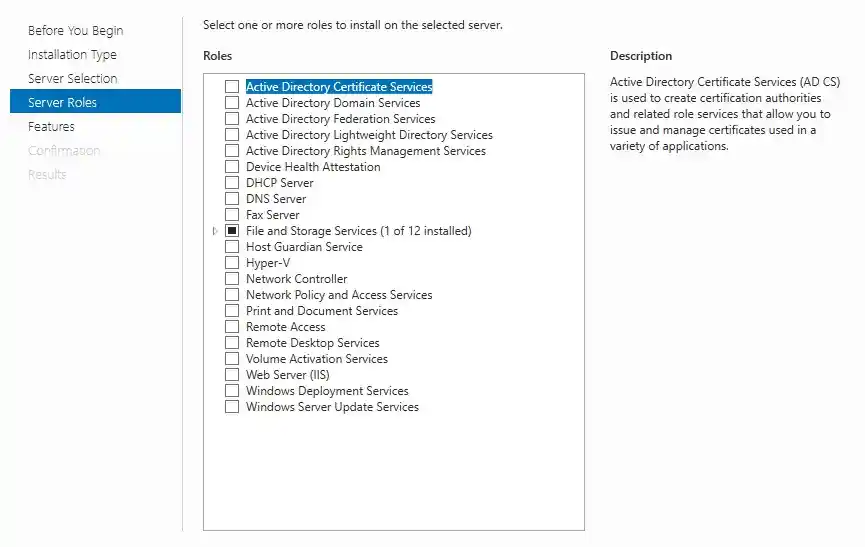Open the Installation Type page
This screenshot has width=865, height=547.
(x=72, y=55)
